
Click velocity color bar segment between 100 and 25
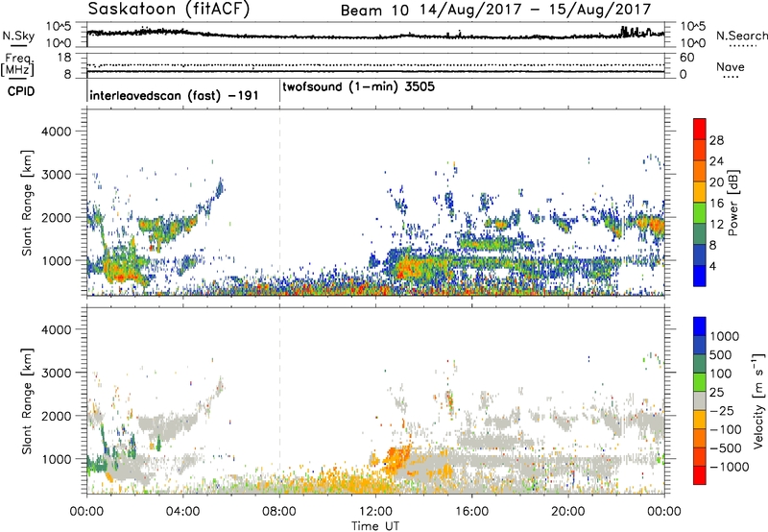click(x=700, y=382)
